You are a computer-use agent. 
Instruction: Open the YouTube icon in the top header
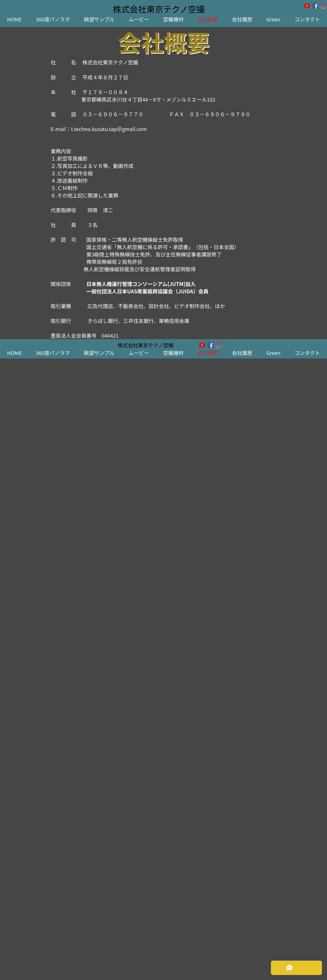307,6
